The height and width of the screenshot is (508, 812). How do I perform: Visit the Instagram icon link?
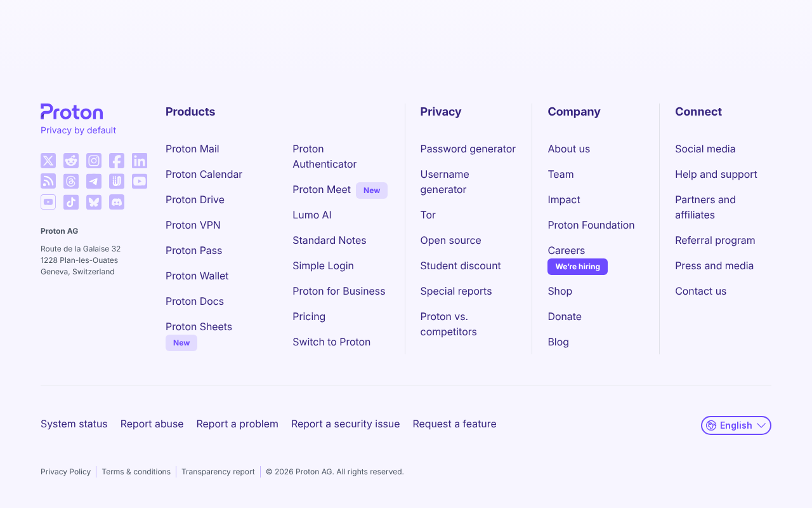[x=94, y=161]
